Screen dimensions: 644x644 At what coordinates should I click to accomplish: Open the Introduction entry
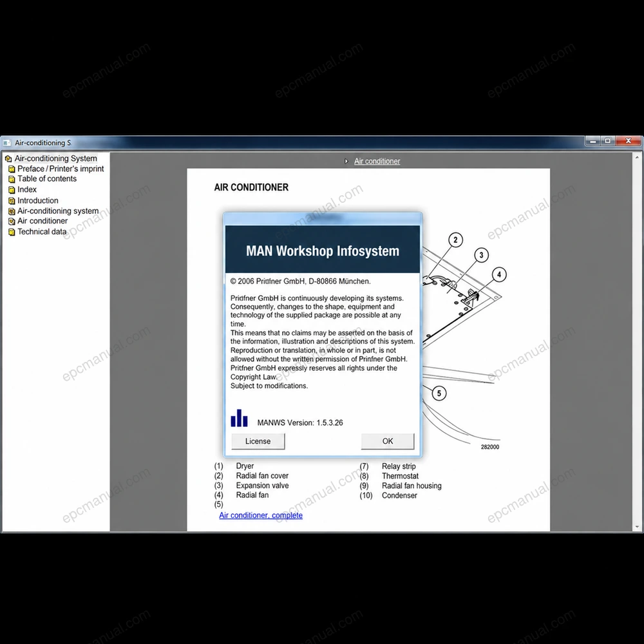coord(38,201)
